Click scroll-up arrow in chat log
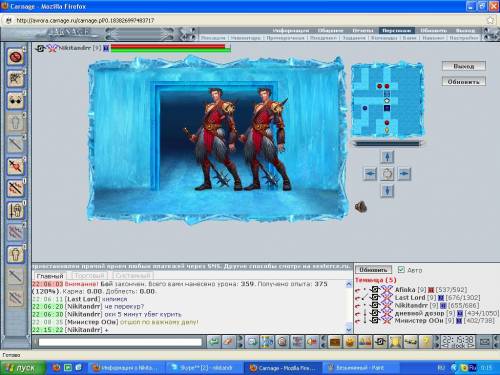 coord(349,284)
